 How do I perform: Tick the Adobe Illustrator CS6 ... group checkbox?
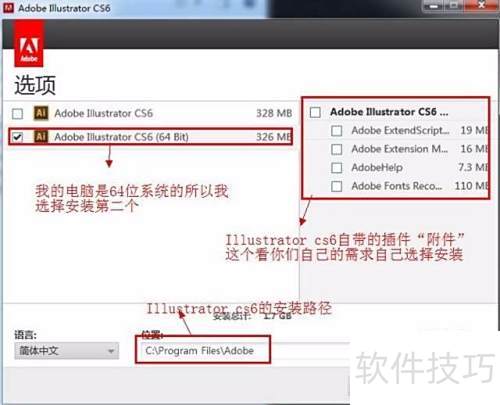click(315, 112)
